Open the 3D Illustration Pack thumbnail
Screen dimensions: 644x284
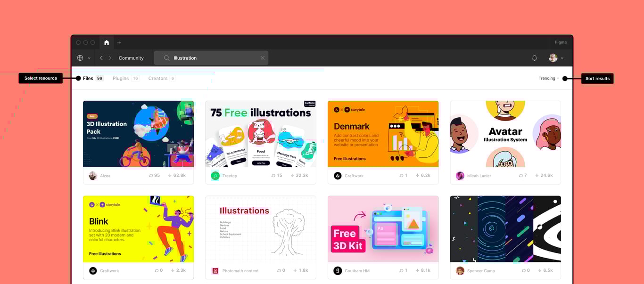138,134
